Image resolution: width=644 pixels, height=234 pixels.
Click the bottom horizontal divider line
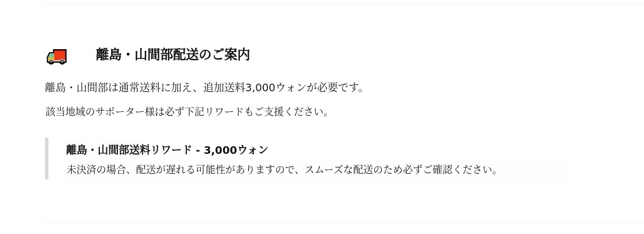[344, 222]
